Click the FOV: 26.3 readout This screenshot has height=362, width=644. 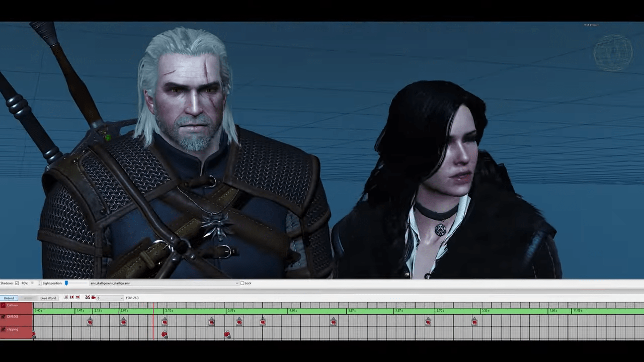132,298
